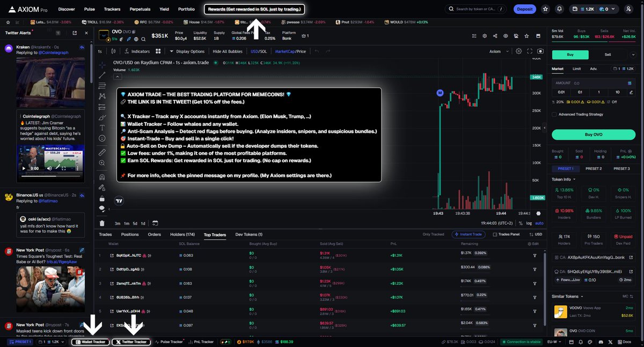Select the trend line drawing tool
Screen dimensions: 644x347
coord(102,76)
